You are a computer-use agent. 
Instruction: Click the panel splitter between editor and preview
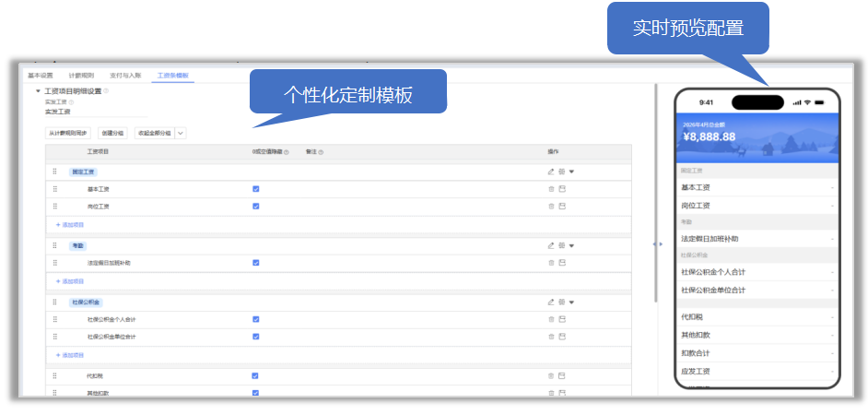[657, 243]
